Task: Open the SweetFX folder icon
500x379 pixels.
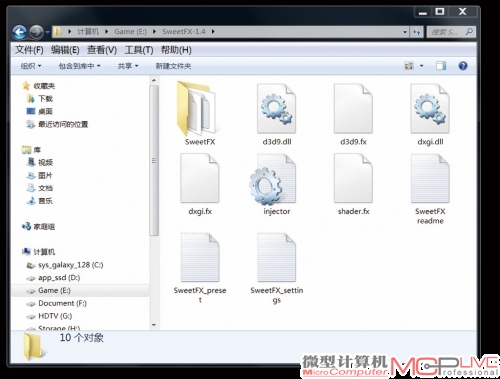Action: click(197, 109)
